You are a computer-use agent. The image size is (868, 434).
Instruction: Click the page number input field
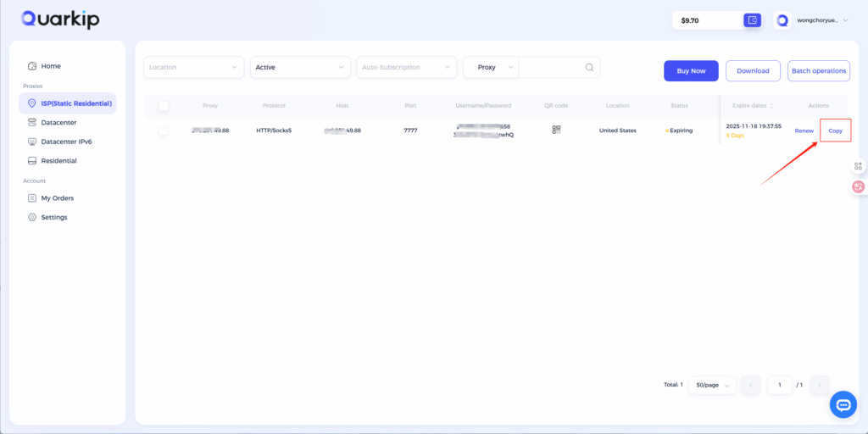coord(779,385)
